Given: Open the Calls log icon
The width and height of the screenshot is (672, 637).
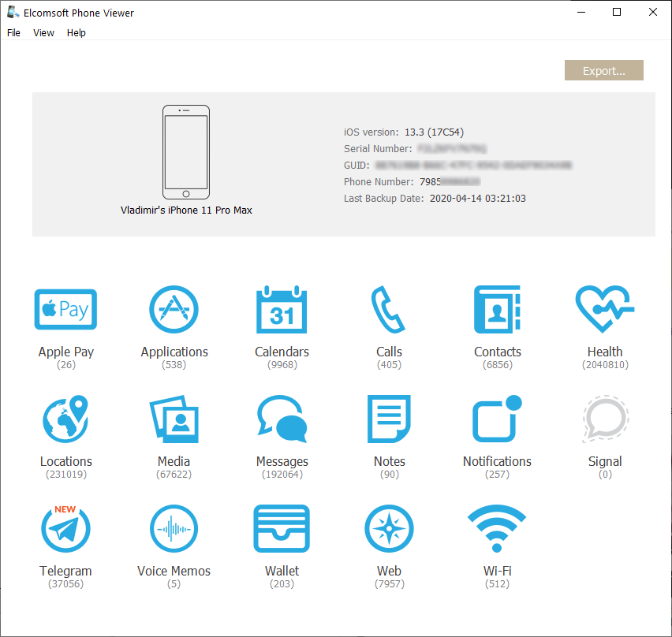Looking at the screenshot, I should click(389, 309).
